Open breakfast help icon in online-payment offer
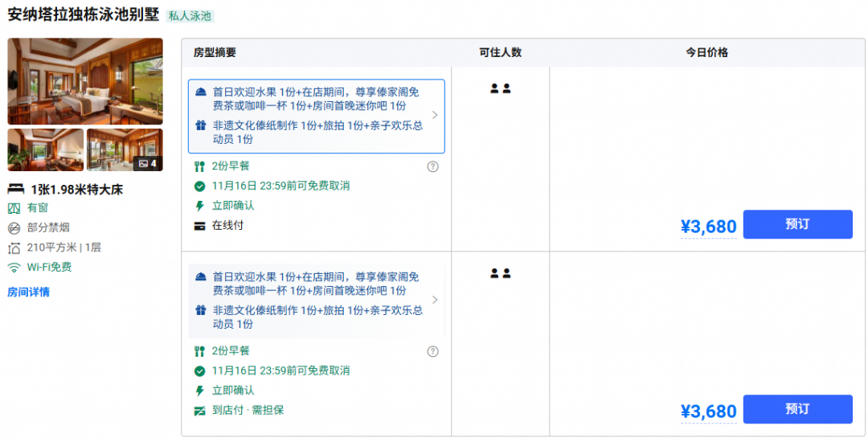 tap(433, 166)
